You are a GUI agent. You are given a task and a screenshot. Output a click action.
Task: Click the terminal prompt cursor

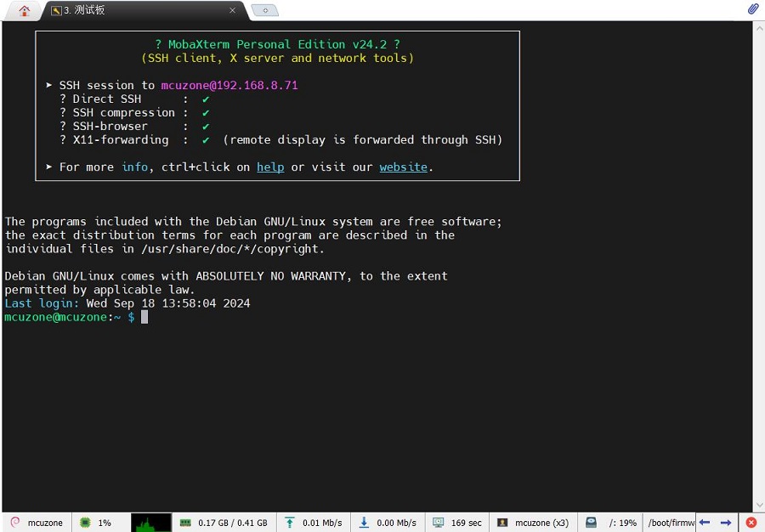tap(144, 317)
